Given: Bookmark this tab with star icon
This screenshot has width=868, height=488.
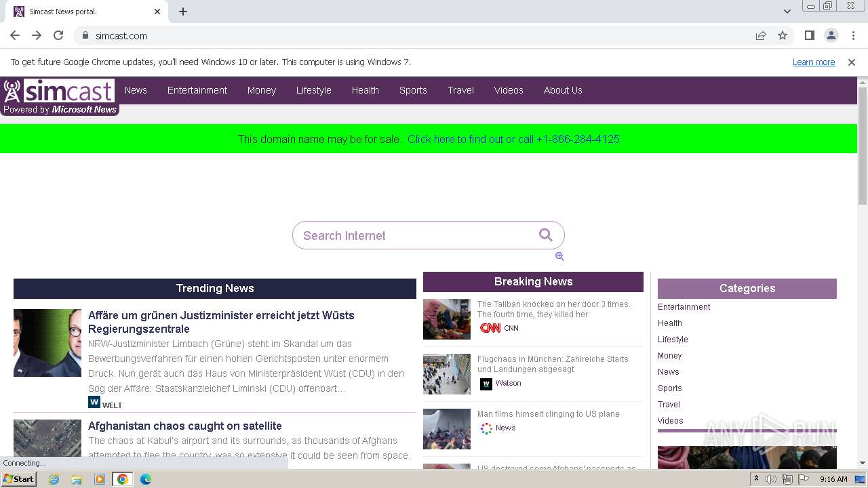Looking at the screenshot, I should point(783,35).
